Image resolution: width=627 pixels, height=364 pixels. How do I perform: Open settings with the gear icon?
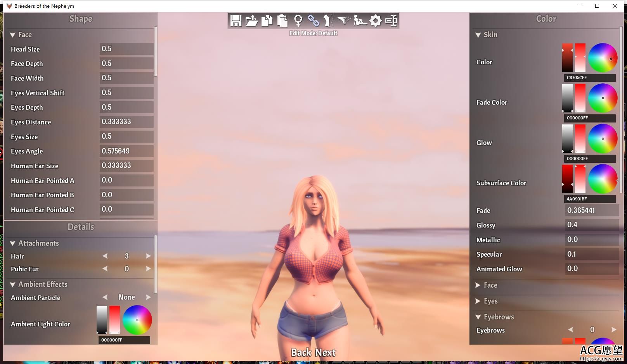[376, 21]
